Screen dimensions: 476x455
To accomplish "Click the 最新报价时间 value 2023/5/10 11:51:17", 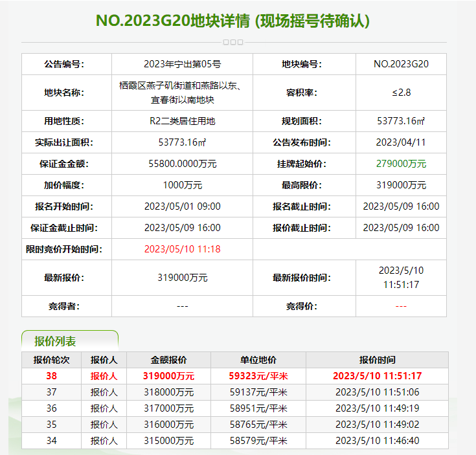I will point(401,278).
